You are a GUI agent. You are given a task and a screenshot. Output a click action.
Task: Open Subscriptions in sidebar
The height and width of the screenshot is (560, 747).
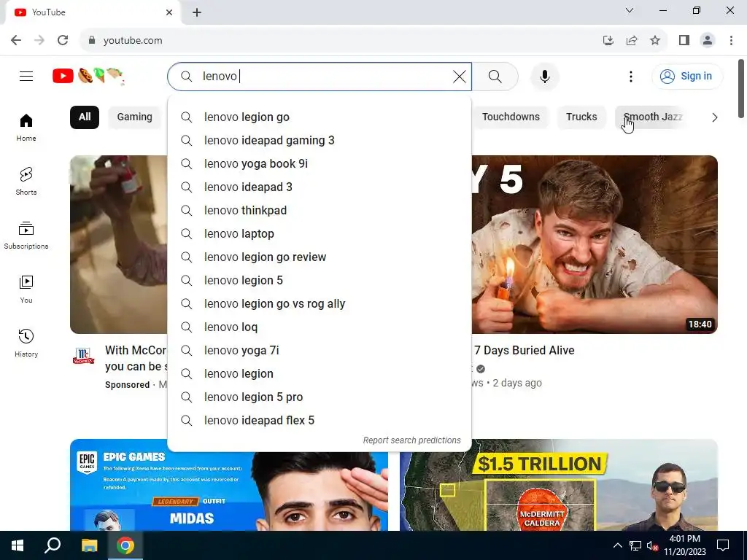[26, 236]
